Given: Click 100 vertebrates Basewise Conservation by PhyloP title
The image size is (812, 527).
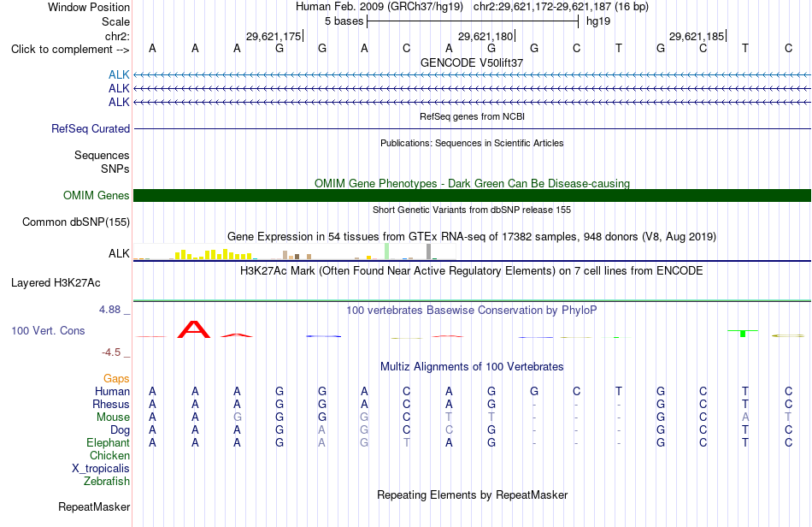Looking at the screenshot, I should 472,311.
